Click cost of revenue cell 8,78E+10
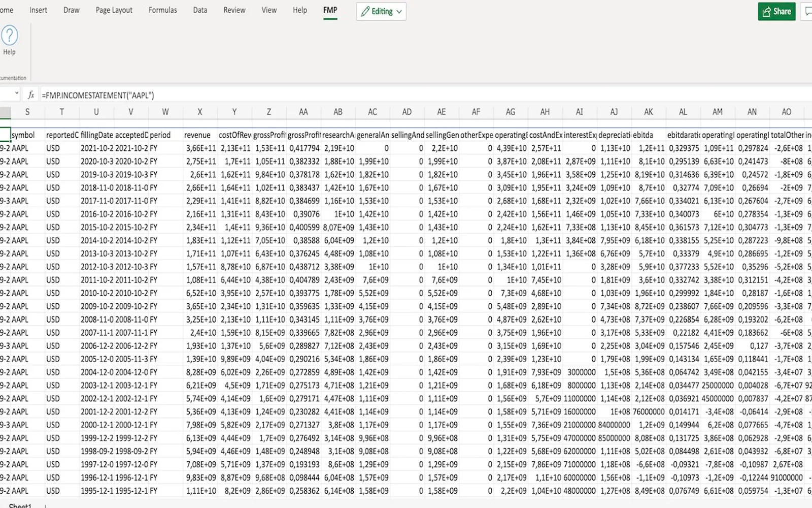The image size is (812, 508). point(234,267)
